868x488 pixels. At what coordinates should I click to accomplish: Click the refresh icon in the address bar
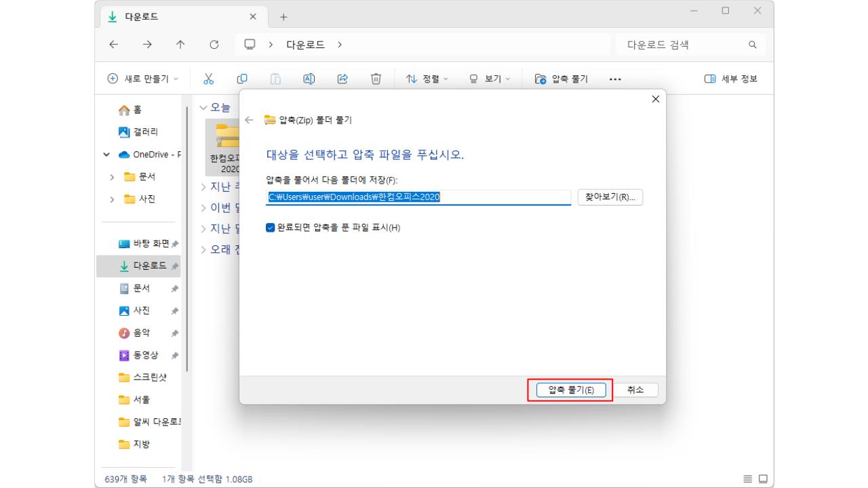click(x=214, y=44)
